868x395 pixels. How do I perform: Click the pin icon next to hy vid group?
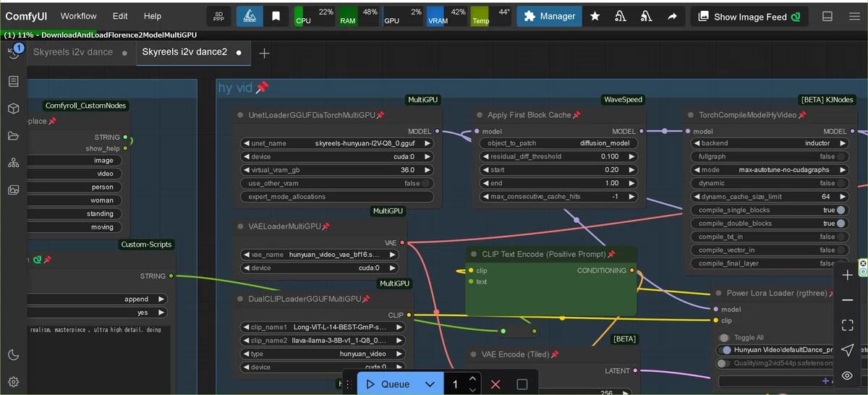point(262,88)
